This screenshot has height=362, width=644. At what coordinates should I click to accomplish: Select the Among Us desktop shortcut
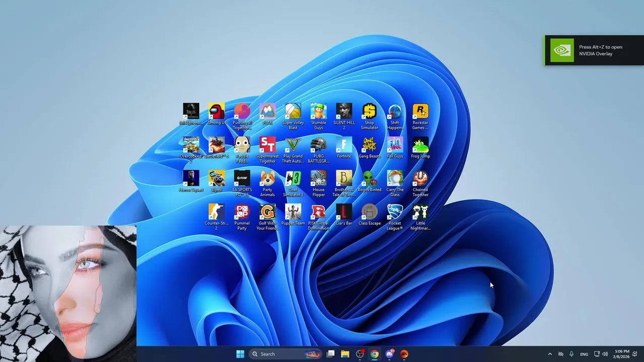[216, 114]
